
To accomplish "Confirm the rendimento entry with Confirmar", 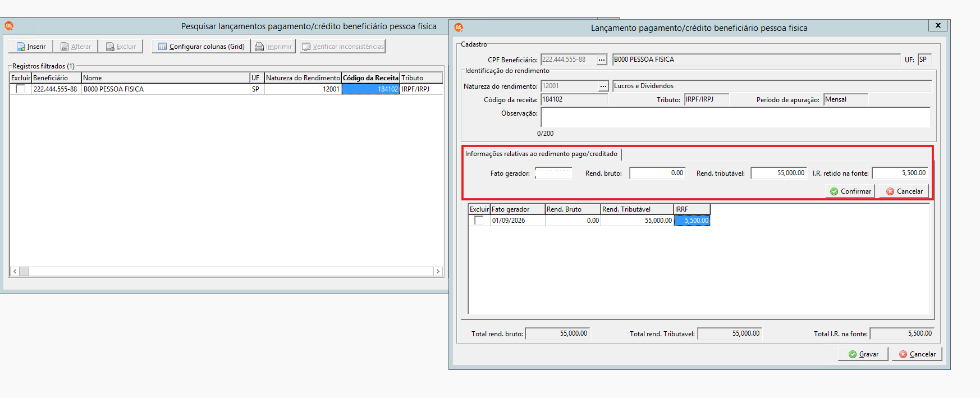I will click(850, 191).
